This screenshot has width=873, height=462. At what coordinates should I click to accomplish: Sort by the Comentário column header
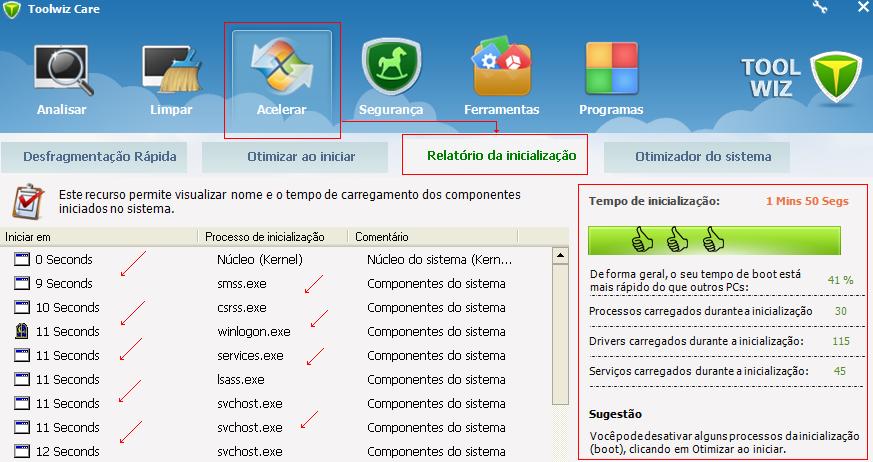[x=433, y=237]
